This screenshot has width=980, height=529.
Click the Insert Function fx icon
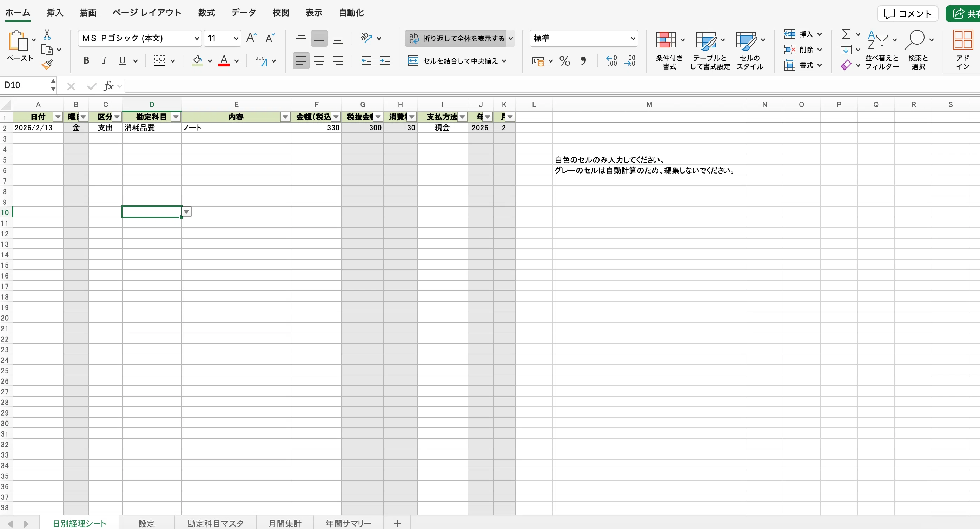(108, 86)
